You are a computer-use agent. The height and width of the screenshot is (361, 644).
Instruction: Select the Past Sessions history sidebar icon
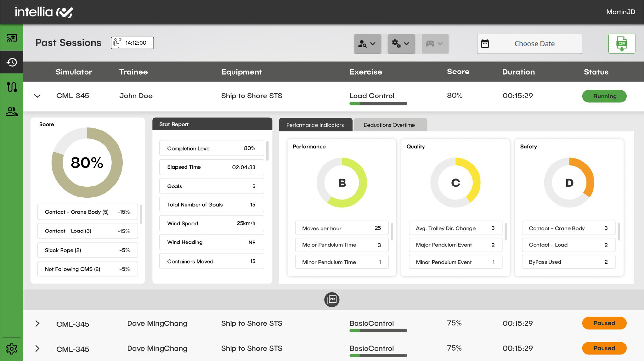click(12, 62)
